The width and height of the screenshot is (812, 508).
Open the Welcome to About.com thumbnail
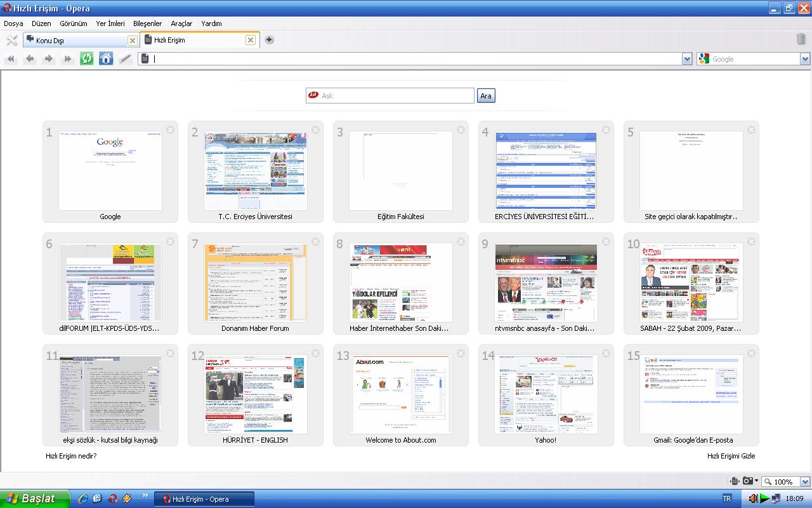pyautogui.click(x=401, y=395)
